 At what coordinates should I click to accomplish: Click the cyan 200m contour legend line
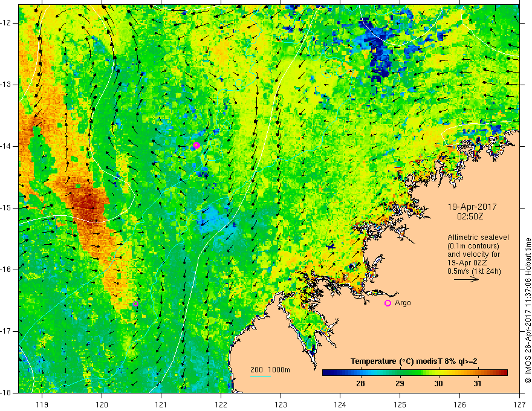[x=260, y=376]
